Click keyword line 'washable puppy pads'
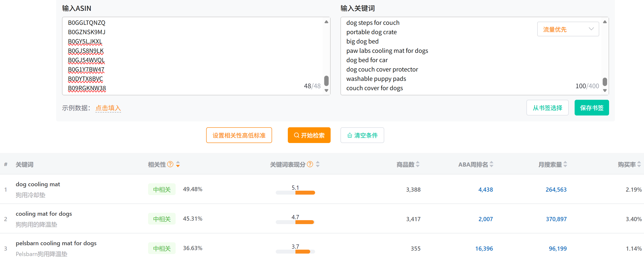 pos(376,79)
